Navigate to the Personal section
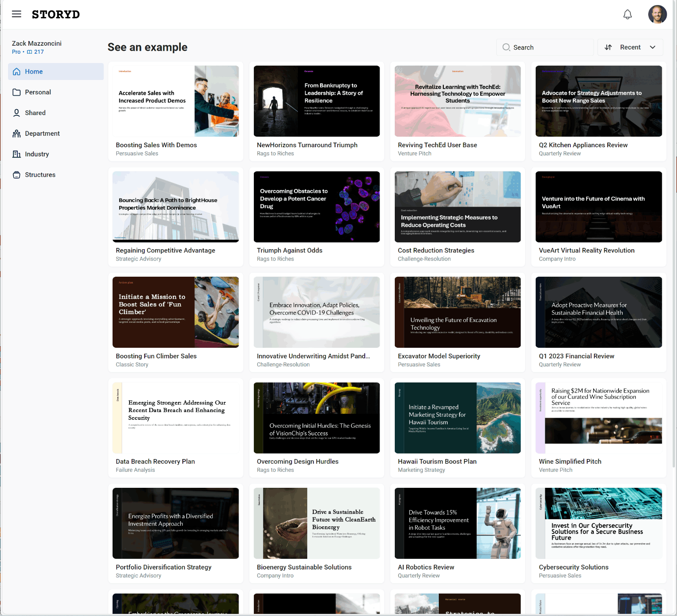The image size is (677, 616). point(38,92)
